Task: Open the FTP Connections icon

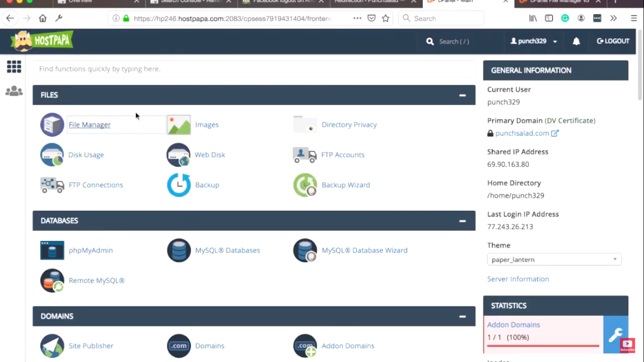Action: point(52,185)
